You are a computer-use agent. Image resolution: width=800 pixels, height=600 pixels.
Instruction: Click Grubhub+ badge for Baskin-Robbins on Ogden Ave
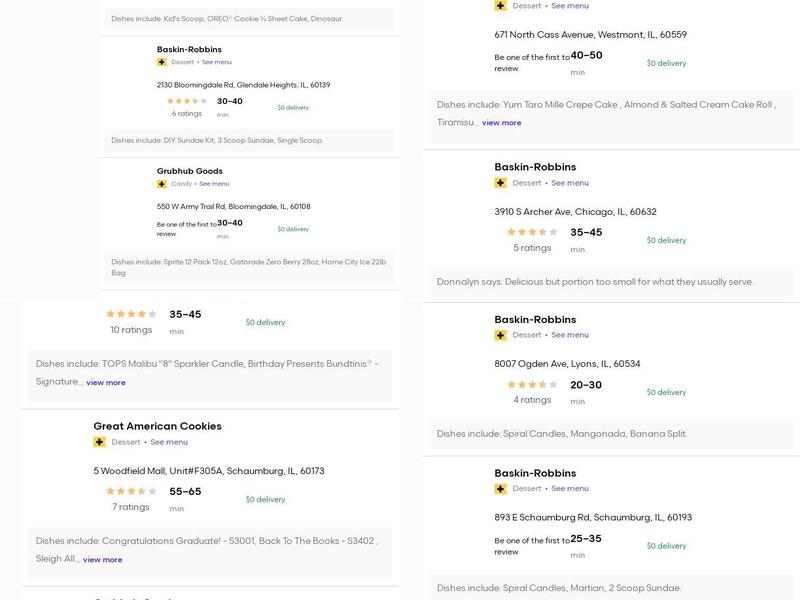500,335
